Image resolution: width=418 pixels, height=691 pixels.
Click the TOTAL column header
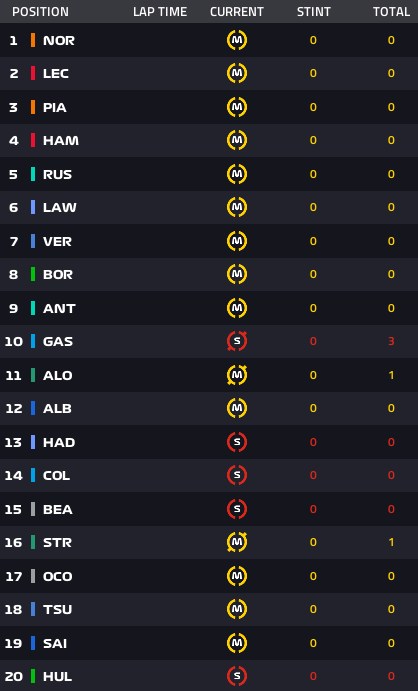(x=392, y=11)
